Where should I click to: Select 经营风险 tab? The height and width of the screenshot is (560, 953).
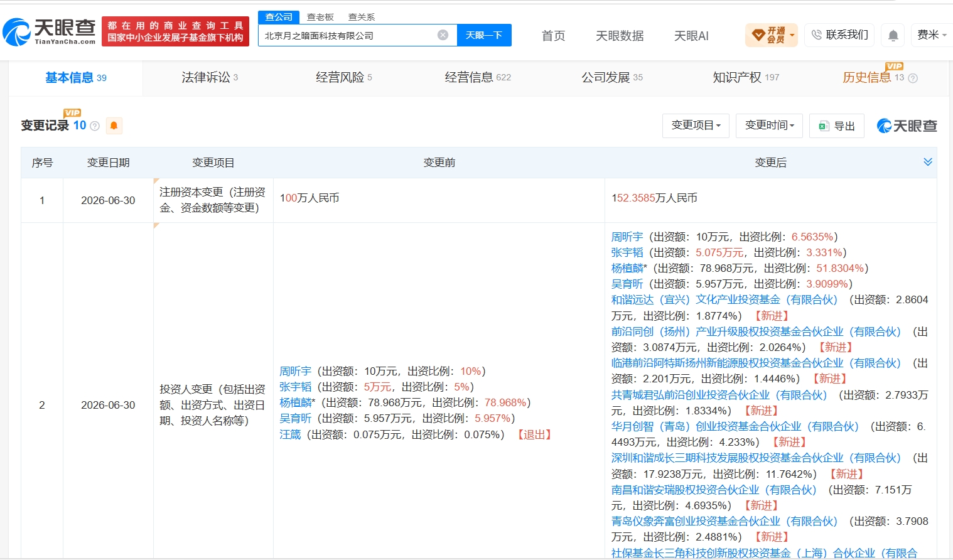pos(344,77)
